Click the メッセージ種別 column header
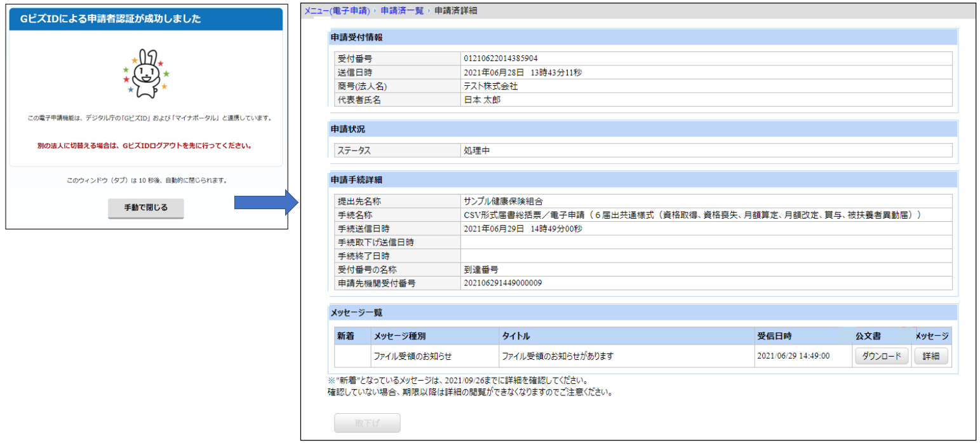 pos(433,336)
